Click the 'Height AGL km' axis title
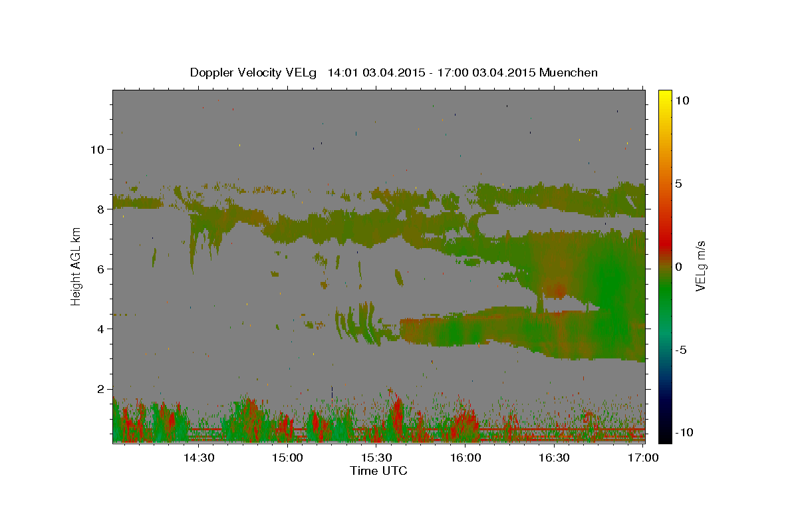This screenshot has height=532, width=798. [76, 266]
